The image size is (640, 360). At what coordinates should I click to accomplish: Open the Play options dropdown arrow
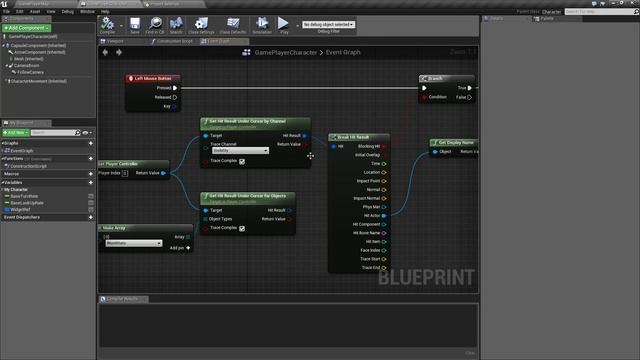pyautogui.click(x=297, y=26)
